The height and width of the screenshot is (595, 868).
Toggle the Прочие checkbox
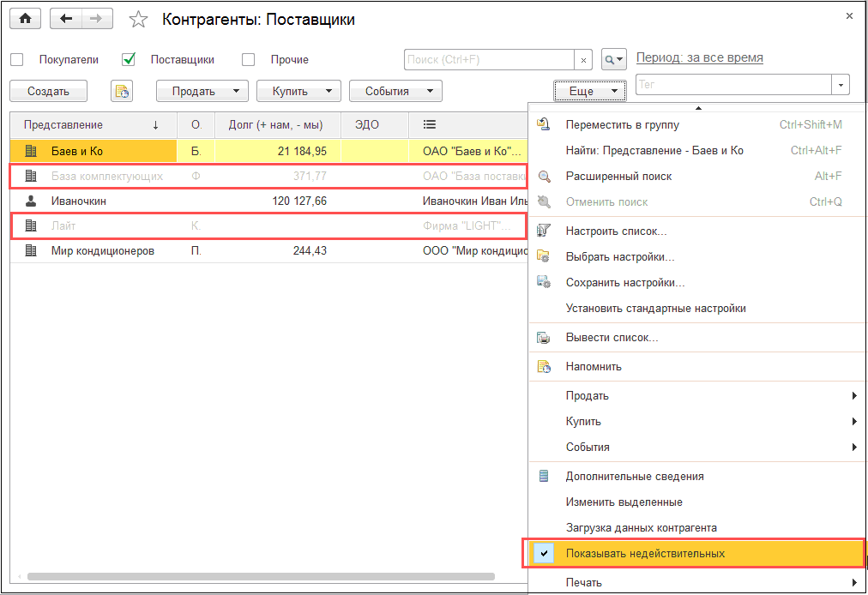(249, 60)
